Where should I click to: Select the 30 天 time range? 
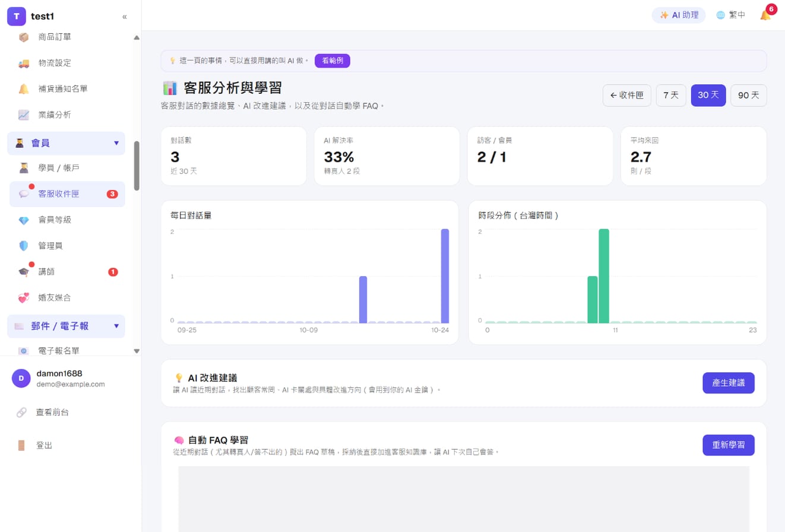pyautogui.click(x=708, y=95)
